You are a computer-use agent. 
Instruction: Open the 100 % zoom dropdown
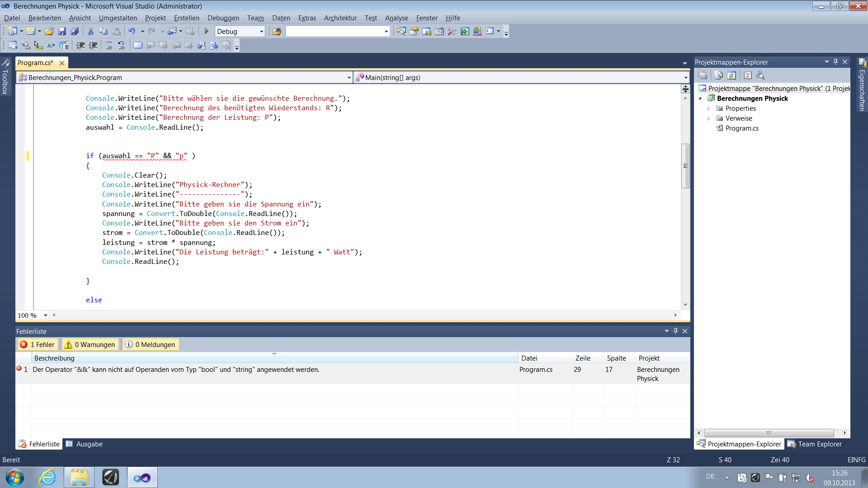(x=46, y=315)
